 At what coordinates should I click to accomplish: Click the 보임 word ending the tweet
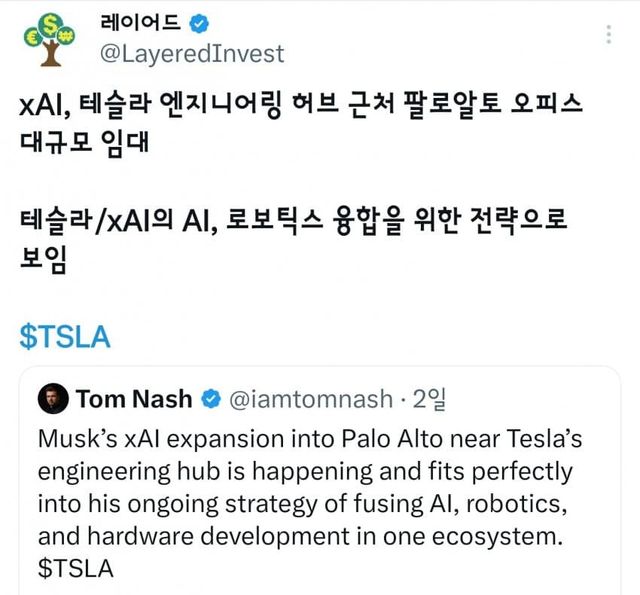pyautogui.click(x=43, y=258)
